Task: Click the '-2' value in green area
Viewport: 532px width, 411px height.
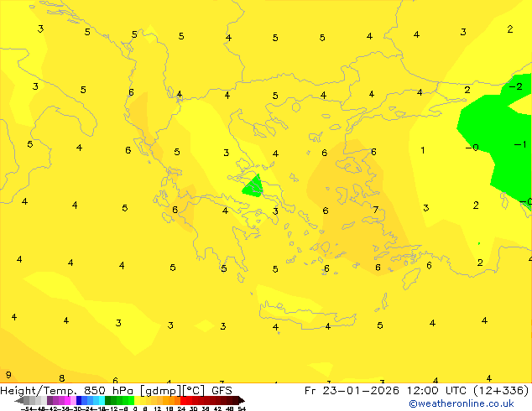Action: (516, 86)
